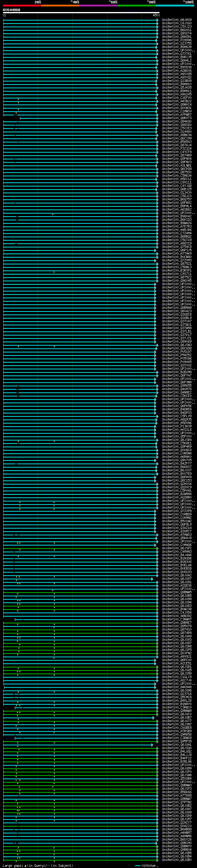This screenshot has width=197, height=868.
Task: Select the UniRef100_A7TD88 label
Action: (177, 796)
